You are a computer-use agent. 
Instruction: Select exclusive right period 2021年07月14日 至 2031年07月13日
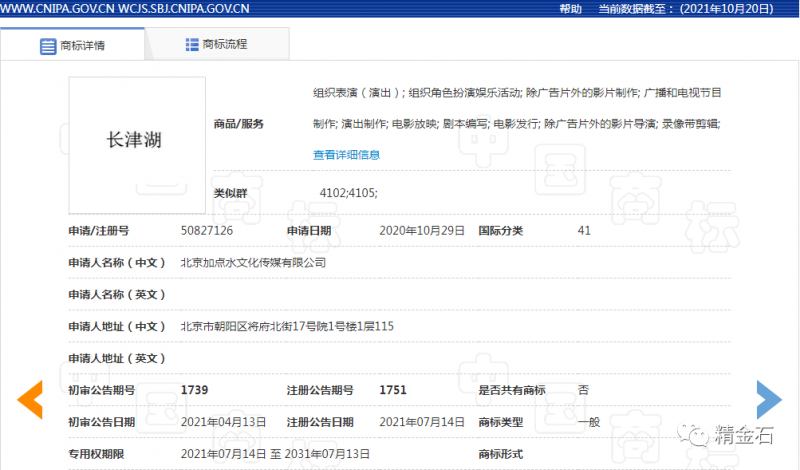coord(276,454)
